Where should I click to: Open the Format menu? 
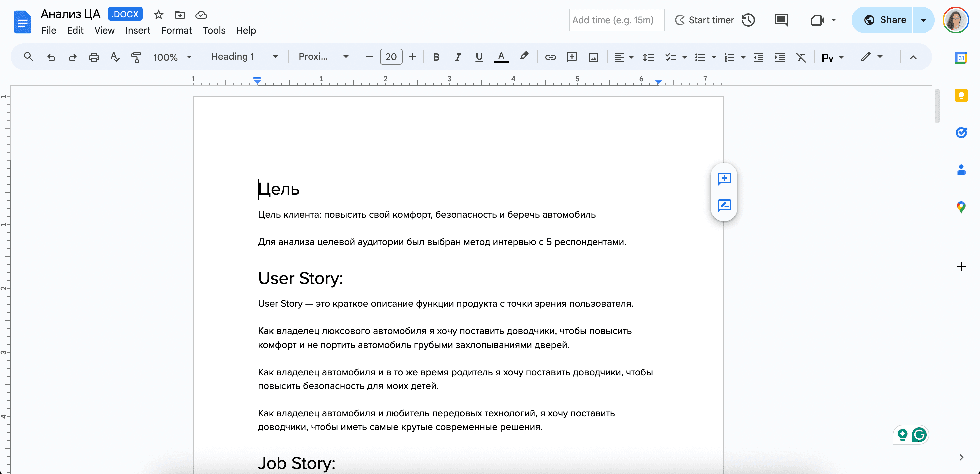(x=176, y=30)
